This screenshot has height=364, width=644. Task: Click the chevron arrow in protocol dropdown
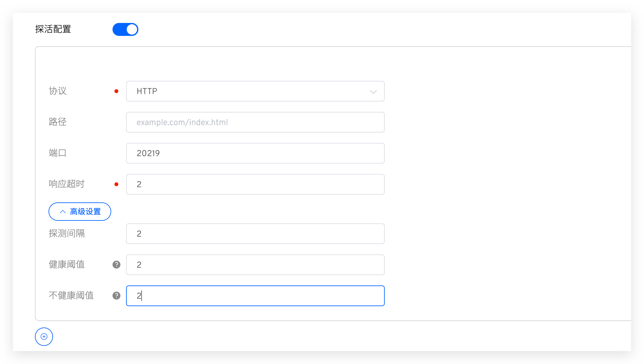373,92
